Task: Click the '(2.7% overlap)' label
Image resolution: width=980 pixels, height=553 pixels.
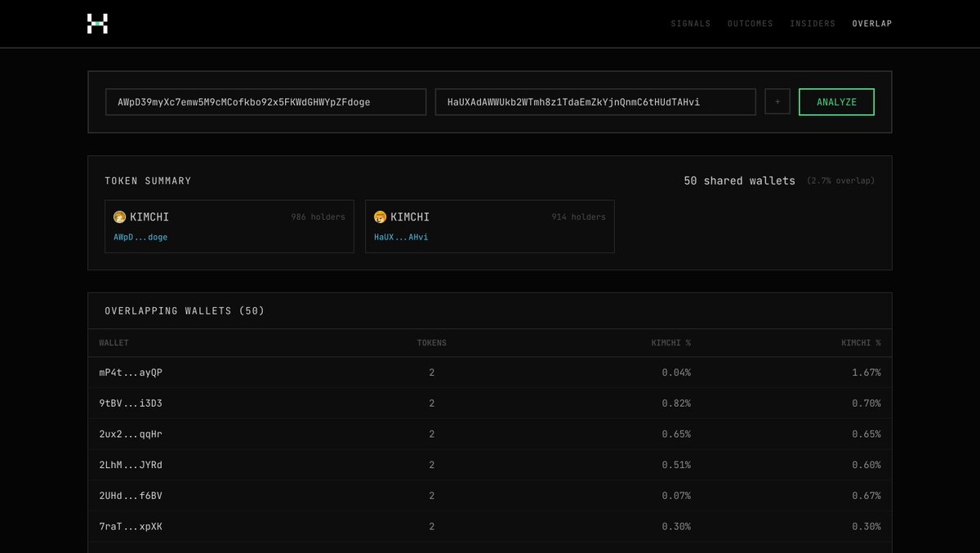Action: 840,181
